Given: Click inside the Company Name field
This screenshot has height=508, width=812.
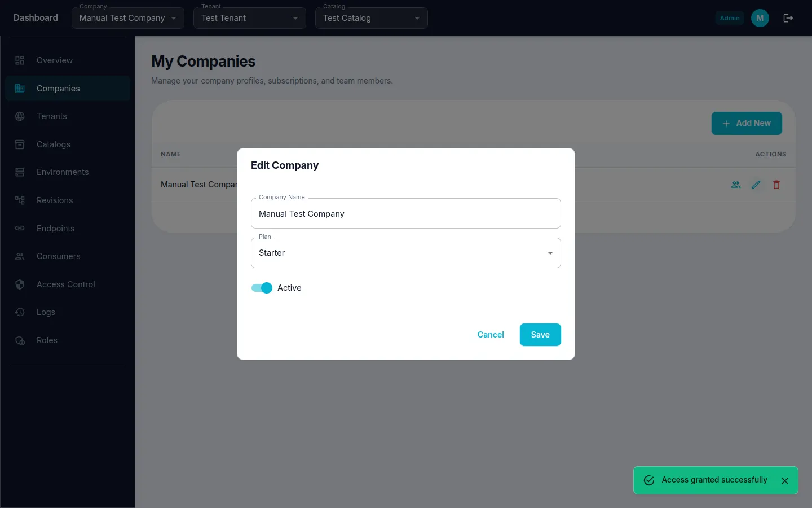Looking at the screenshot, I should [405, 213].
